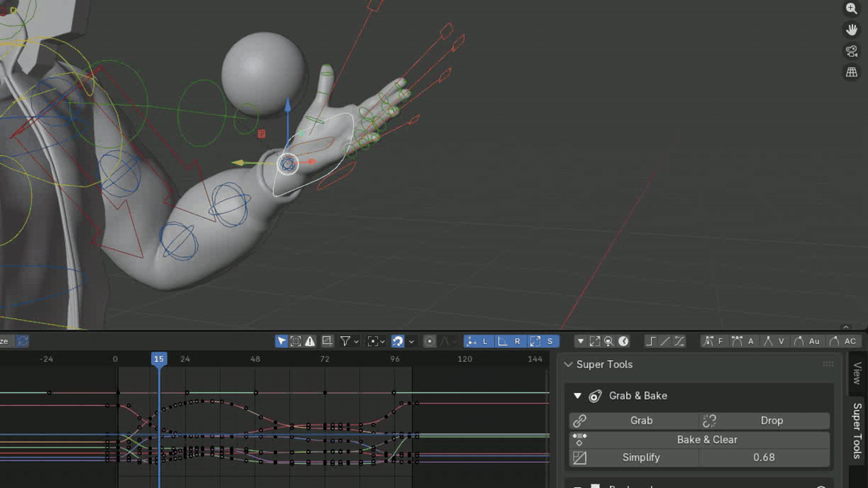The image size is (868, 488).
Task: Collapse the Grab & Bake section triangle
Action: pyautogui.click(x=577, y=396)
